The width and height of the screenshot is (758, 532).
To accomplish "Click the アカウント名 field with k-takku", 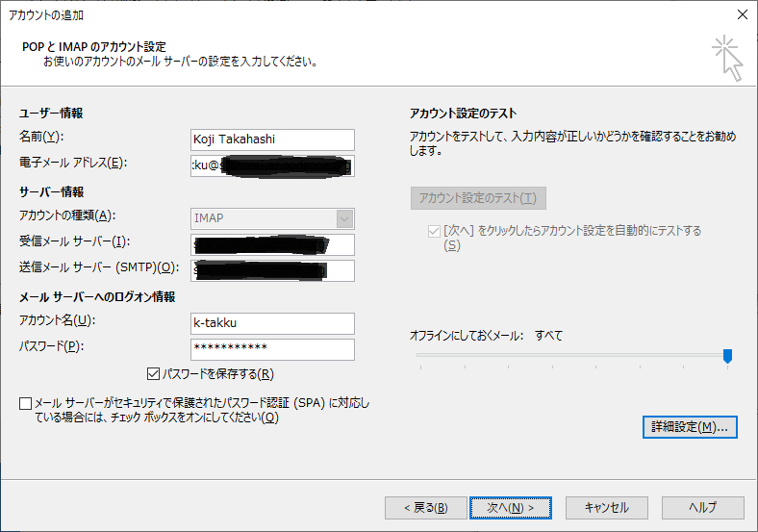I will pyautogui.click(x=272, y=323).
